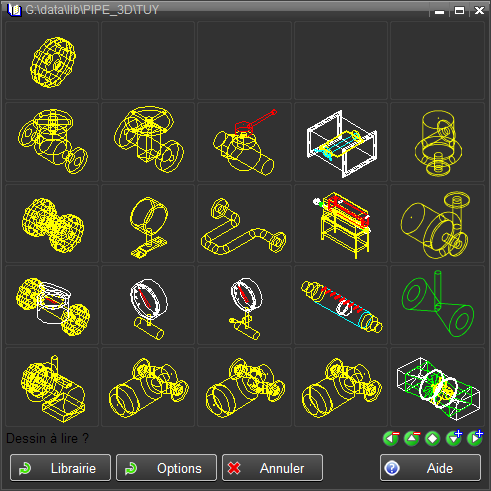The width and height of the screenshot is (491, 491).
Task: Open the Librairie button
Action: [60, 468]
